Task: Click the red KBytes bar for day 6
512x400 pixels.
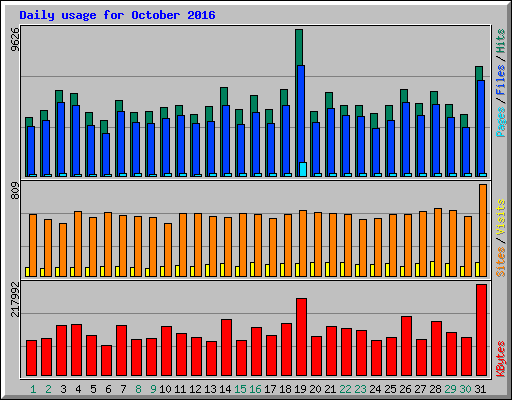Action: pyautogui.click(x=106, y=361)
